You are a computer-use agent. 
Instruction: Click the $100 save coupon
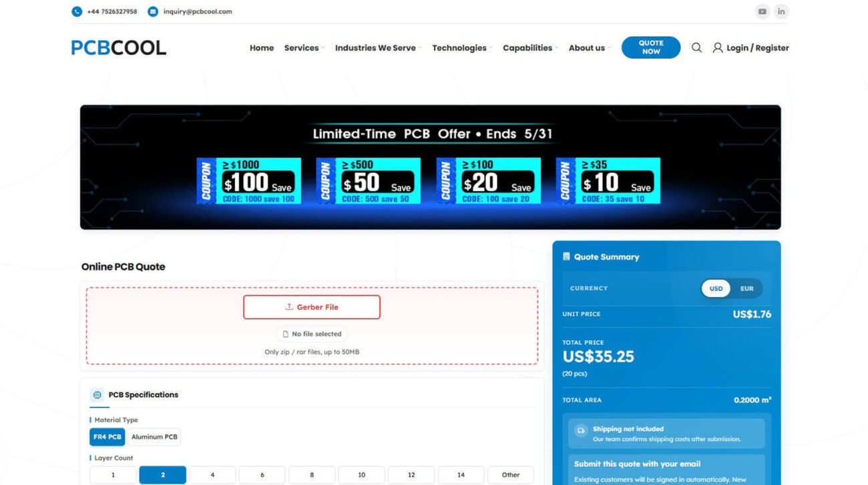click(x=249, y=181)
